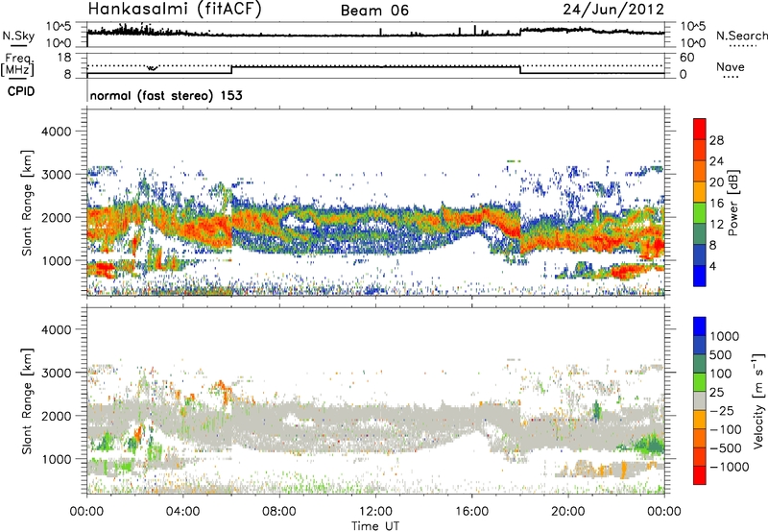Click the 'Time UT' axis label
The width and height of the screenshot is (768, 532).
[375, 526]
